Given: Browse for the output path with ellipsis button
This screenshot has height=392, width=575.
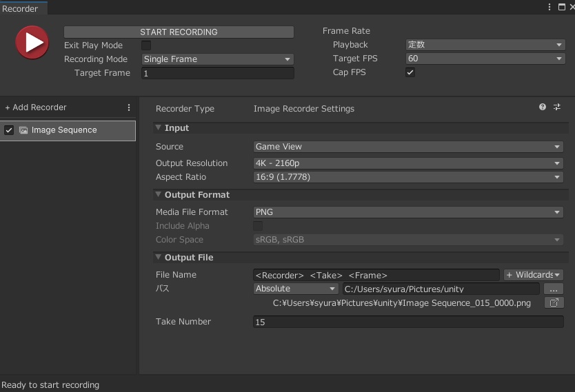Looking at the screenshot, I should 554,289.
